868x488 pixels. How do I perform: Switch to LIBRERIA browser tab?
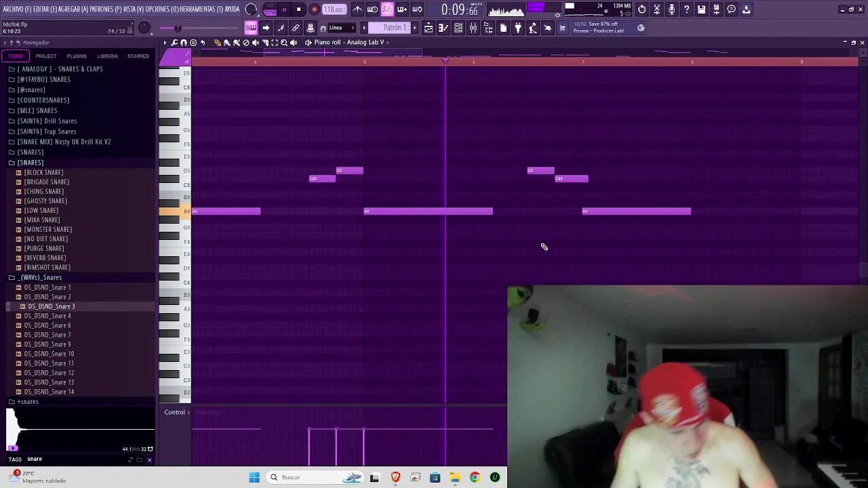[x=107, y=56]
